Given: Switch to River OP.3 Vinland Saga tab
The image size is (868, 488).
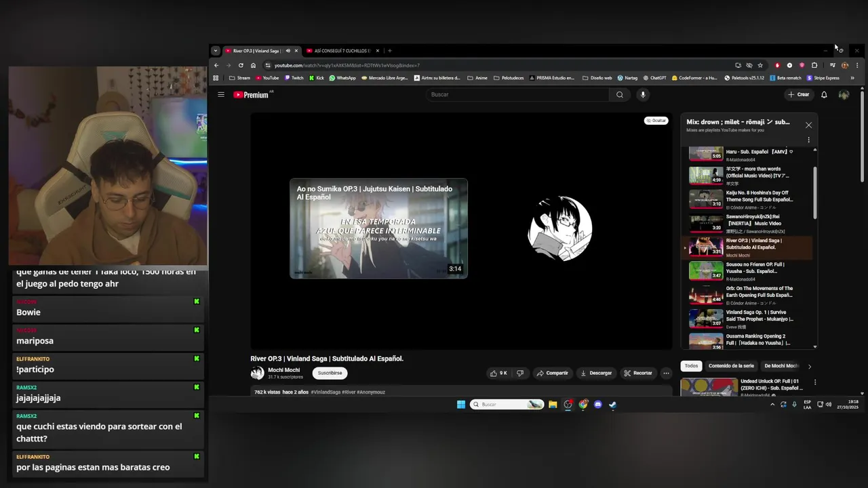Looking at the screenshot, I should [x=261, y=51].
